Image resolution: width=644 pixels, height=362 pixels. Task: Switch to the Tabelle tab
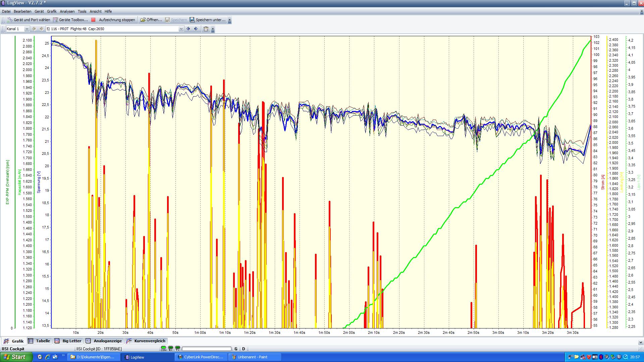coord(39,341)
